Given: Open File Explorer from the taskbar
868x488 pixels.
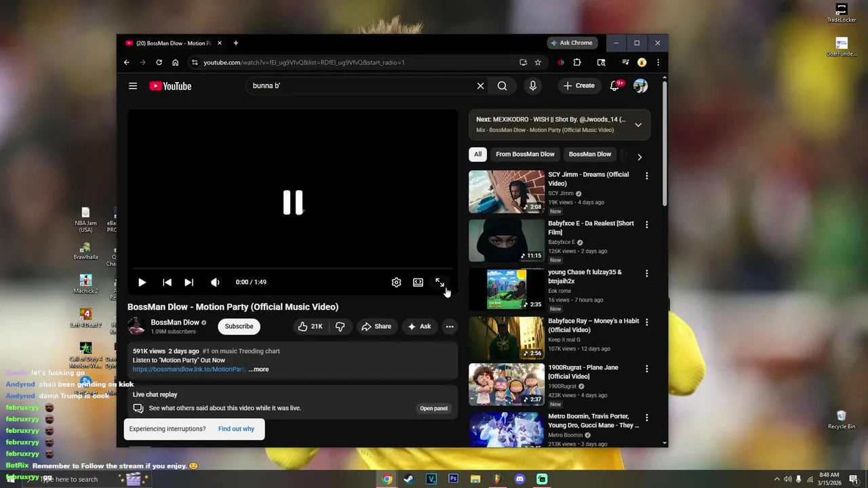Looking at the screenshot, I should click(475, 479).
